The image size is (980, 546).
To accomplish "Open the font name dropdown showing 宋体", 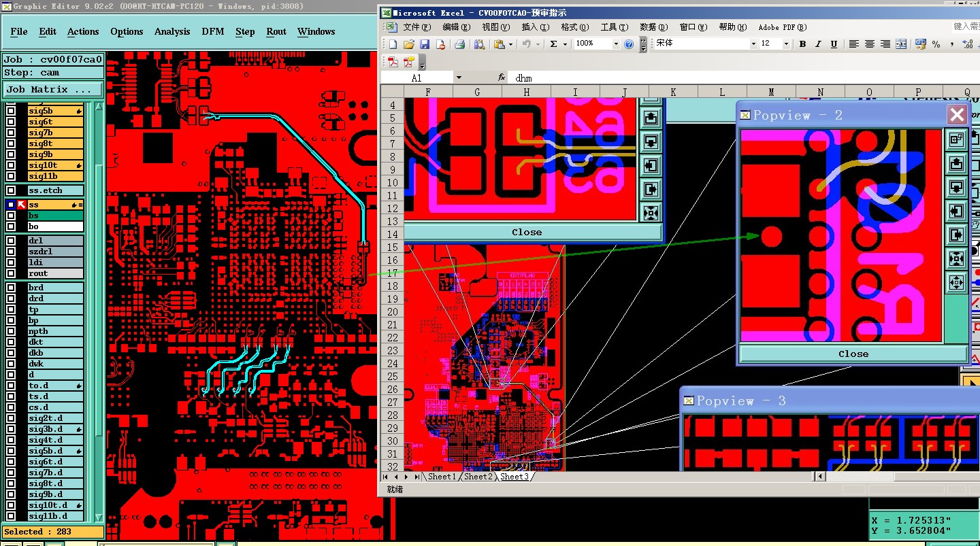I will [x=753, y=44].
